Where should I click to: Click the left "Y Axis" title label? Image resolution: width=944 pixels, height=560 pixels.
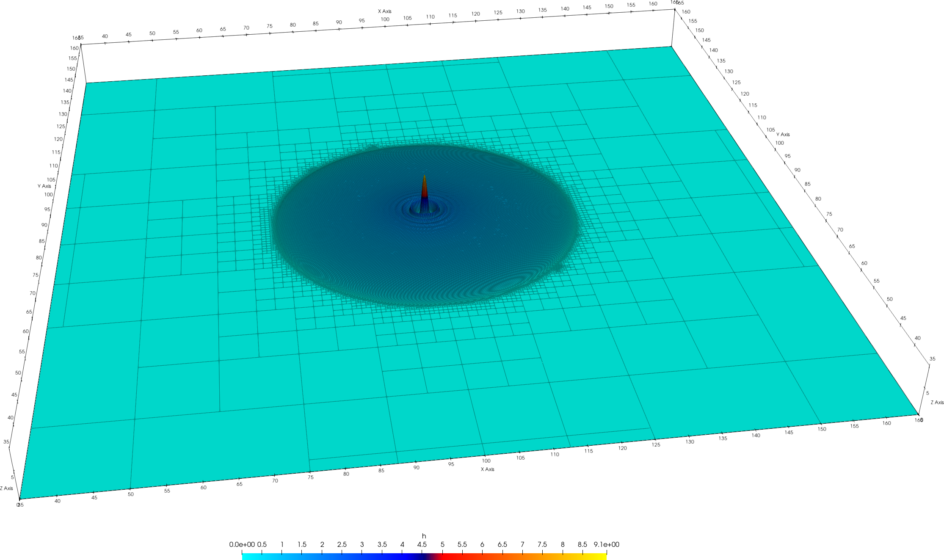pyautogui.click(x=44, y=186)
